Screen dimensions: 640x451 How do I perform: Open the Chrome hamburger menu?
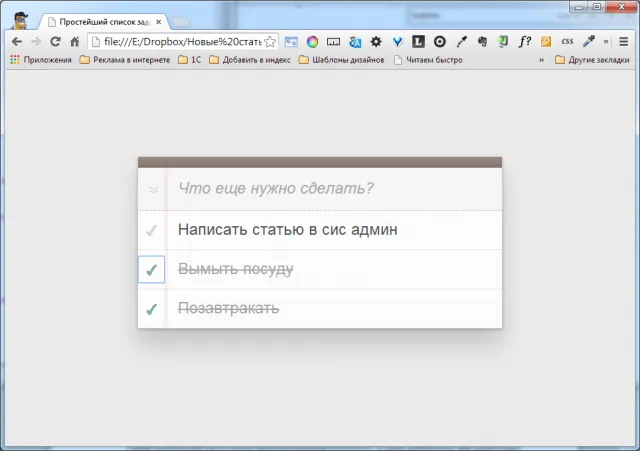click(x=623, y=42)
